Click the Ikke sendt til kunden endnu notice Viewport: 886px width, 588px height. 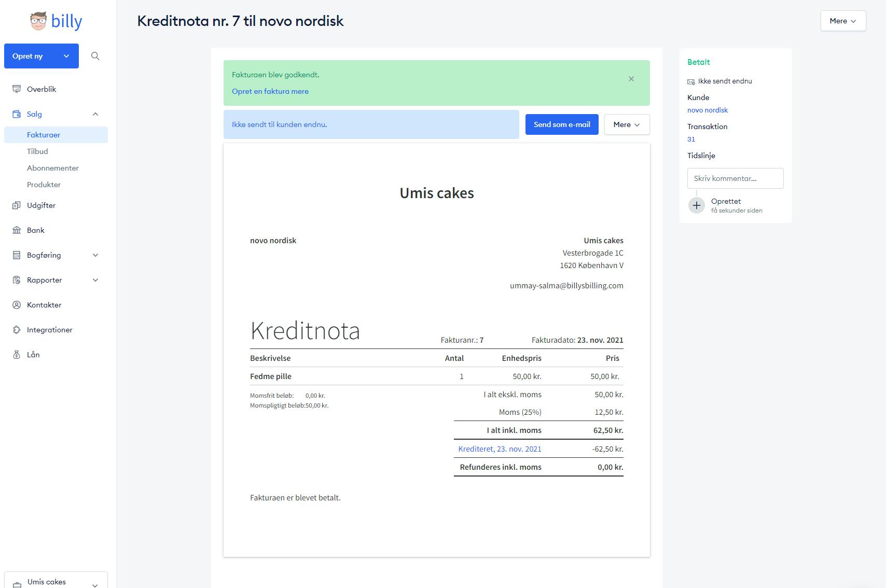(x=371, y=124)
